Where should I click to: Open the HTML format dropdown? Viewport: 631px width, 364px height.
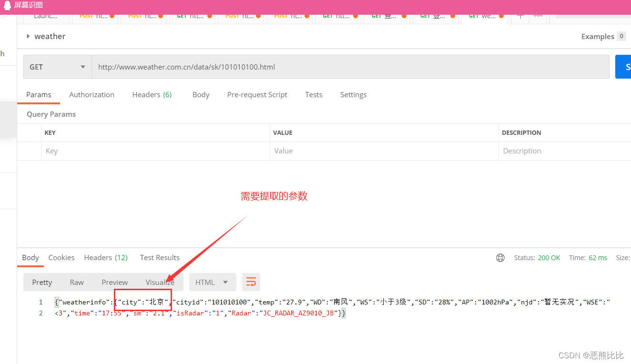pos(213,282)
